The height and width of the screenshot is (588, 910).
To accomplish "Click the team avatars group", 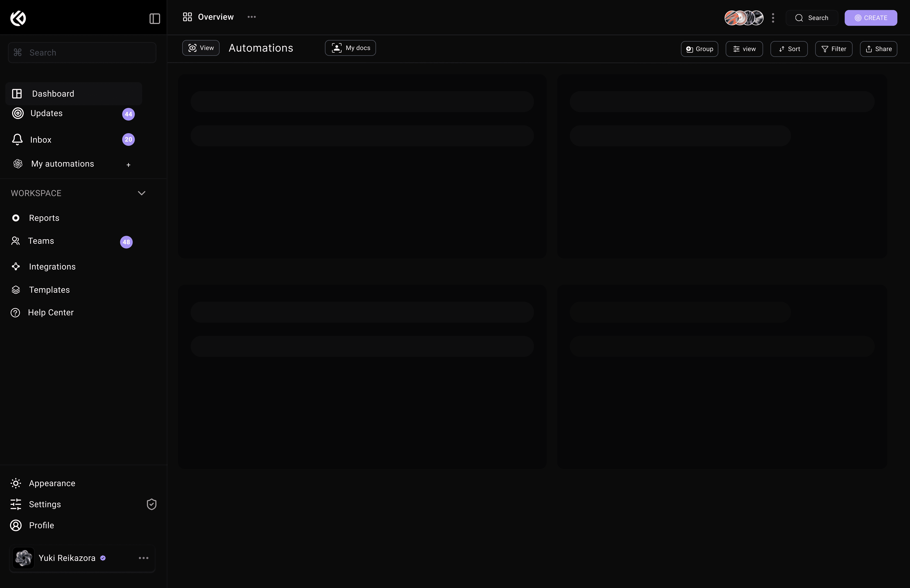I will click(744, 18).
